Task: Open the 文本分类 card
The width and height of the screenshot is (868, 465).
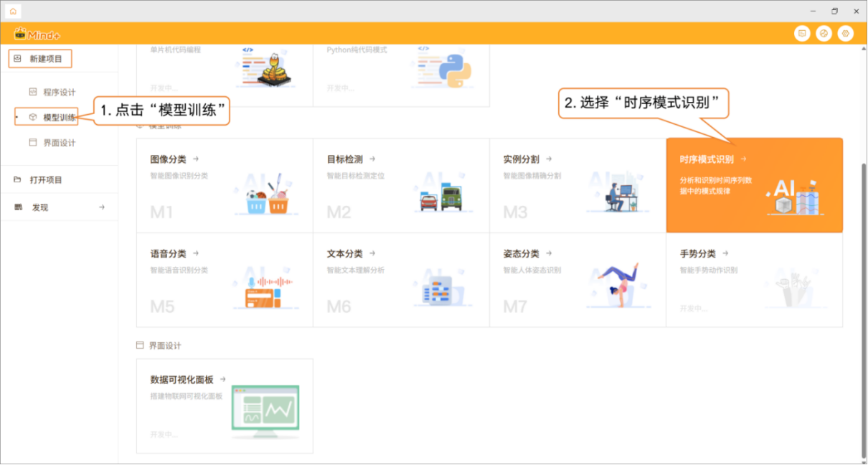Action: tap(400, 280)
